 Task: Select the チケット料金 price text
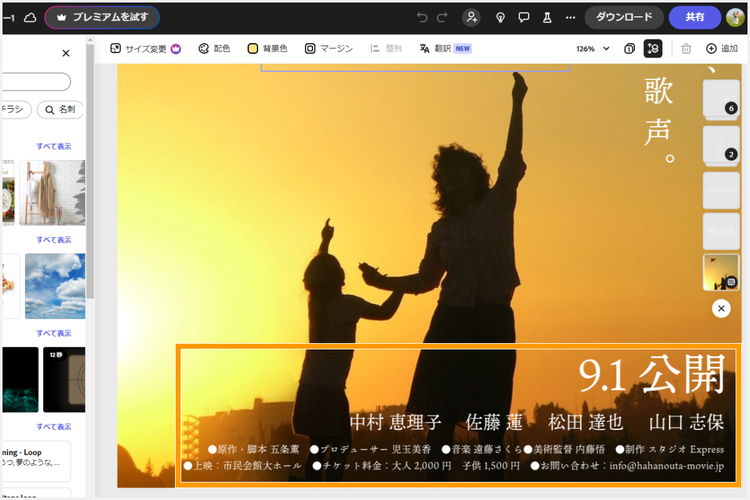416,466
